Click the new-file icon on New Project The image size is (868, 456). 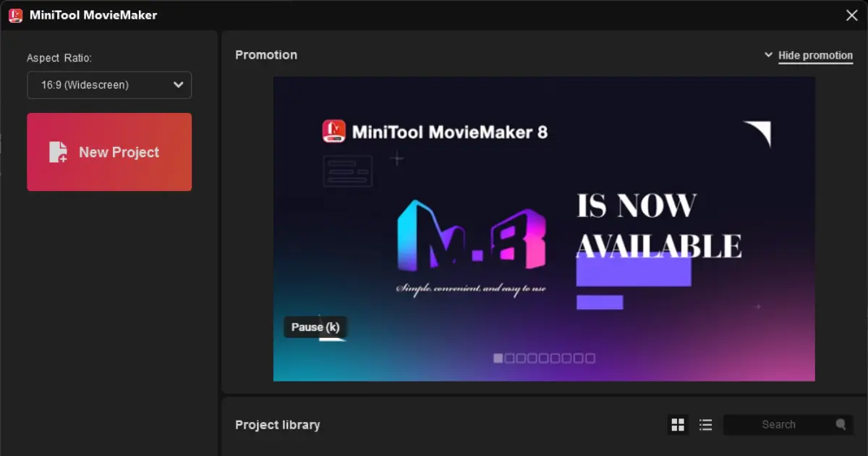[58, 152]
